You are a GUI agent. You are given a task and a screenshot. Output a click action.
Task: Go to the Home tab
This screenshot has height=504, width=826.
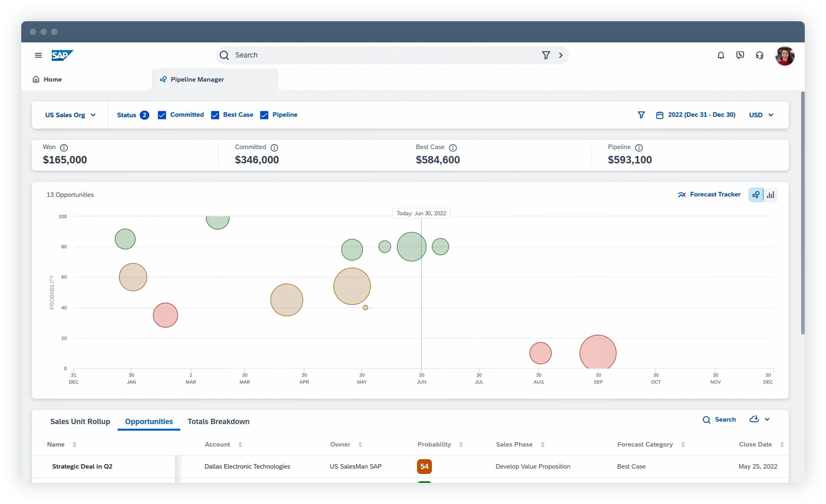pyautogui.click(x=47, y=80)
